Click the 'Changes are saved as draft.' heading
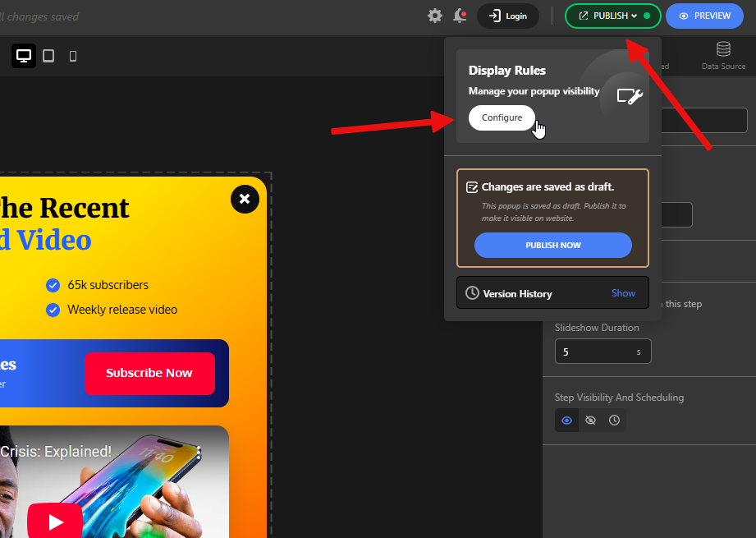The width and height of the screenshot is (756, 538). (548, 187)
